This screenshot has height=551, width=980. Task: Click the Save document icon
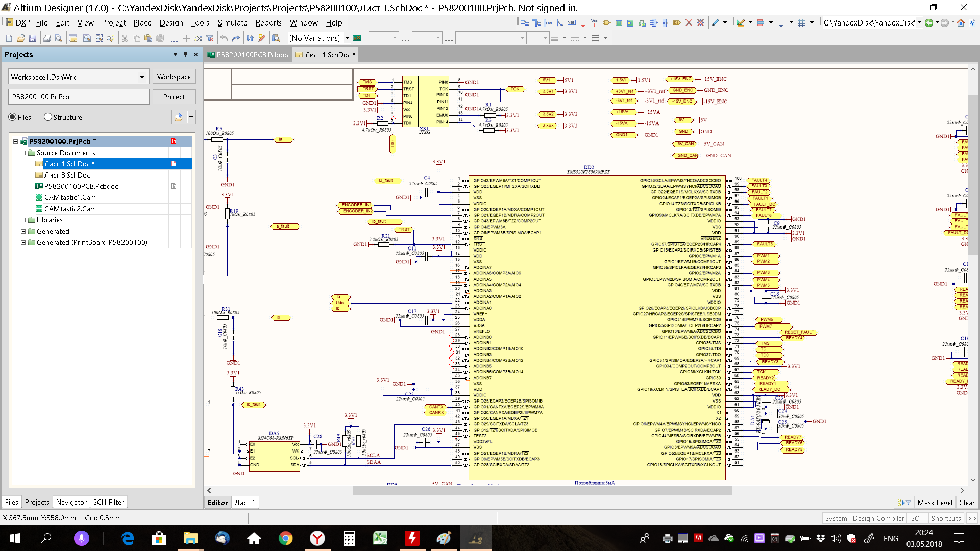(33, 38)
